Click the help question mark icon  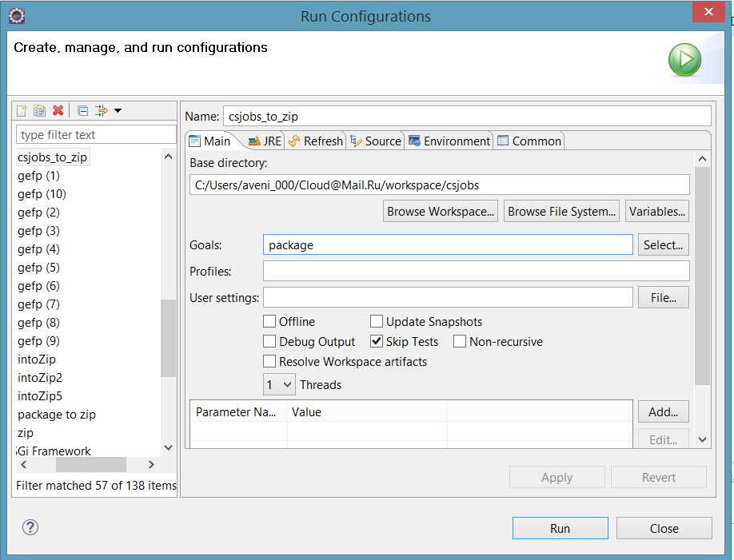coord(30,527)
